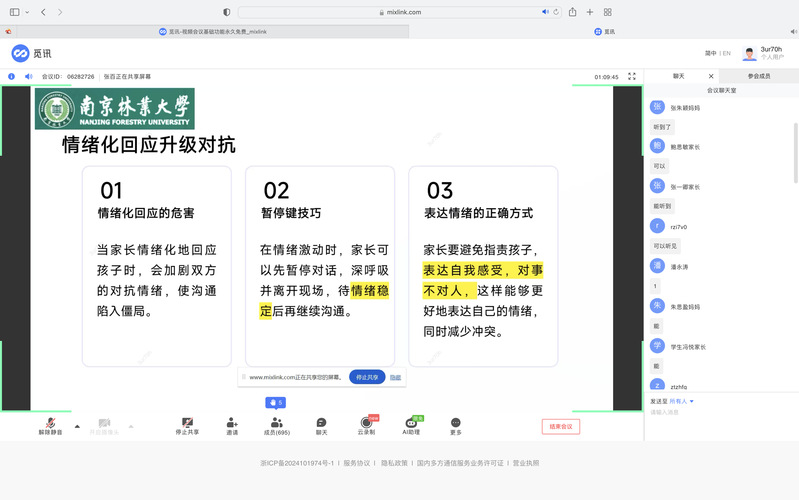
Task: Select the 聊天 tab in the side panel
Action: [679, 76]
